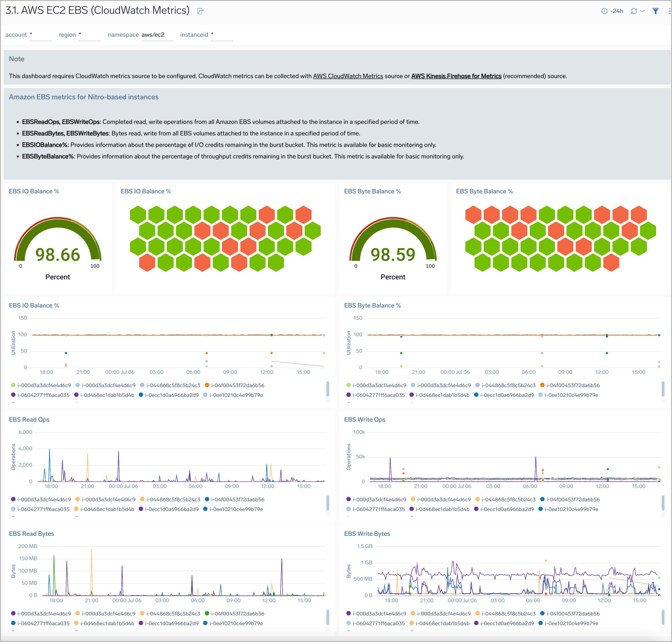Click the EBS Read Bytes panel title
Image resolution: width=672 pixels, height=642 pixels.
31,534
